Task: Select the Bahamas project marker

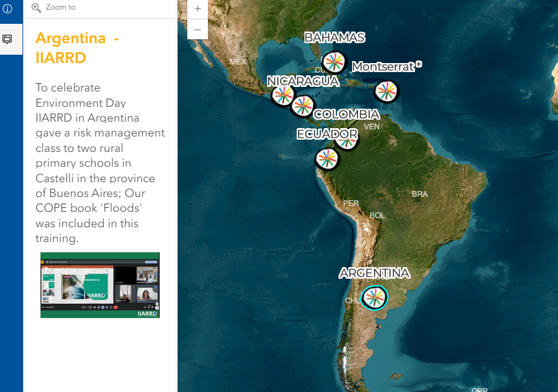Action: [x=334, y=62]
